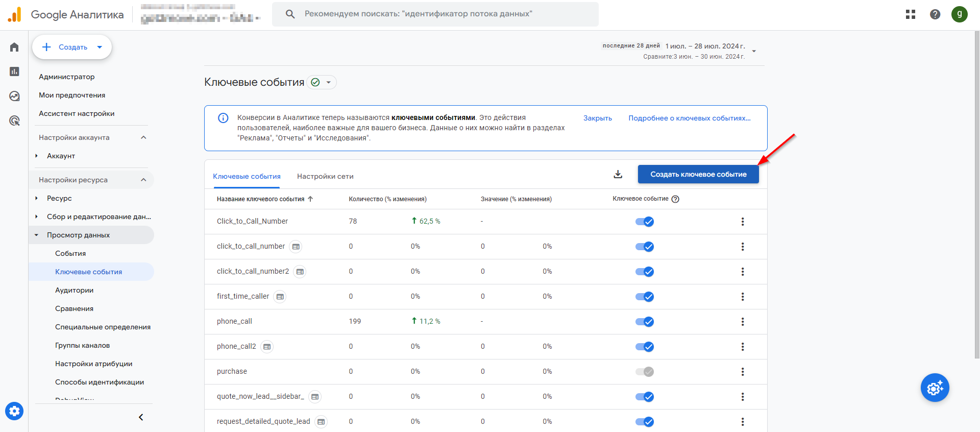Click the search field at the top
This screenshot has width=980, height=432.
click(435, 14)
